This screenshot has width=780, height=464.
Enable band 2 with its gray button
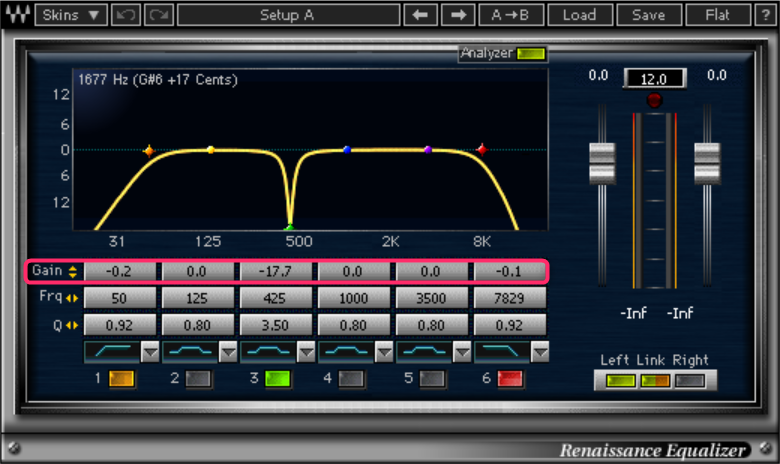[198, 379]
